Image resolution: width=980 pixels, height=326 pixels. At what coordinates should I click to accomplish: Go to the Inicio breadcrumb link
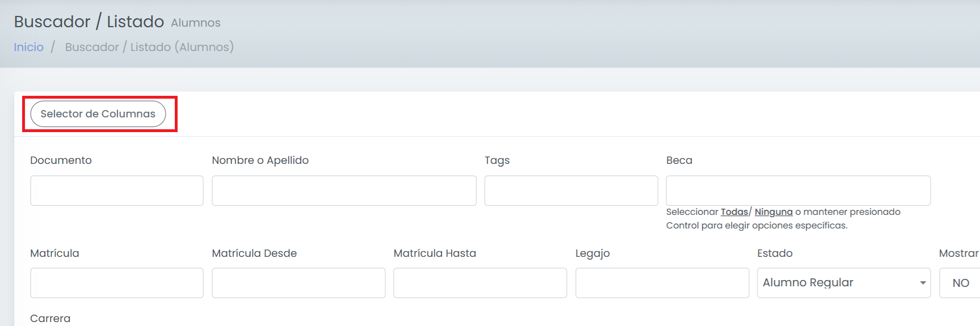pyautogui.click(x=29, y=47)
